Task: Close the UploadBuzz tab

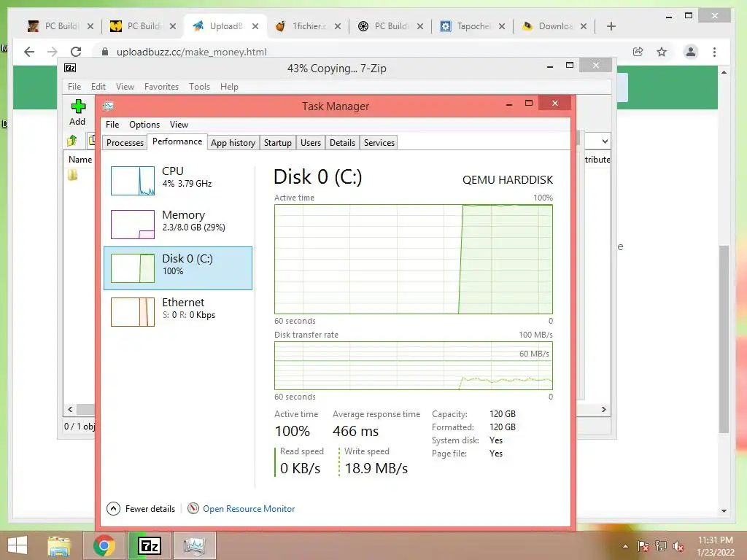Action: click(255, 26)
